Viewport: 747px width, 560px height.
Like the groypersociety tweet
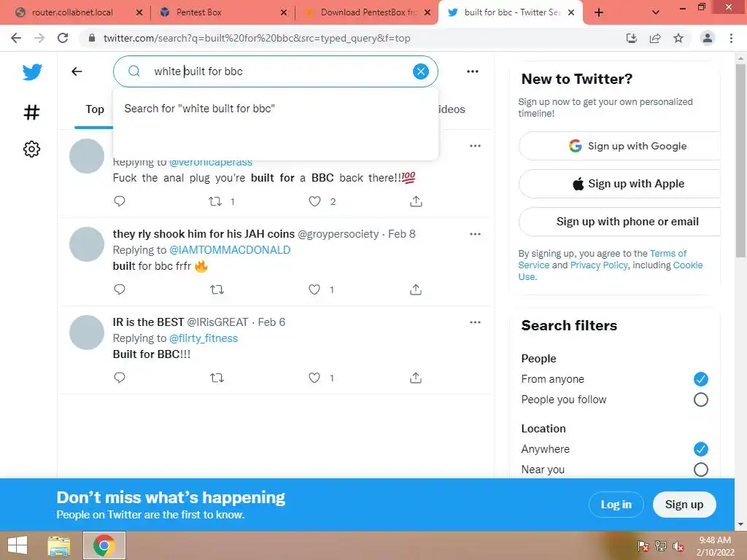tap(314, 289)
